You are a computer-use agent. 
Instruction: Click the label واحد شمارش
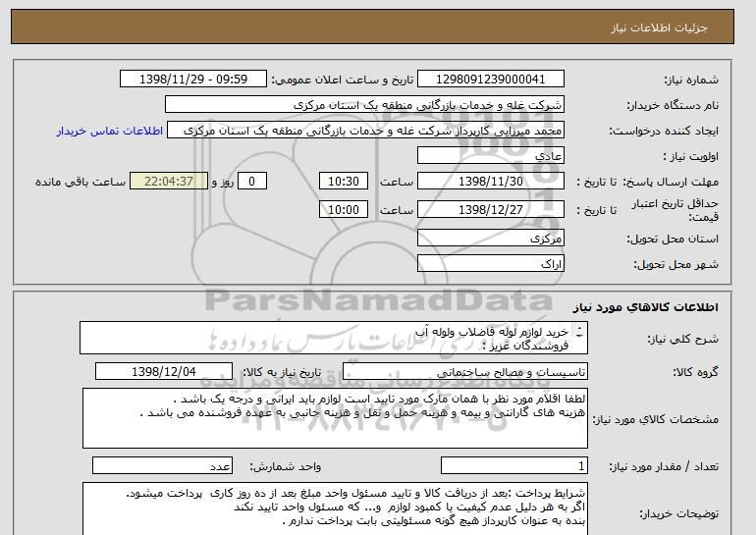click(285, 466)
